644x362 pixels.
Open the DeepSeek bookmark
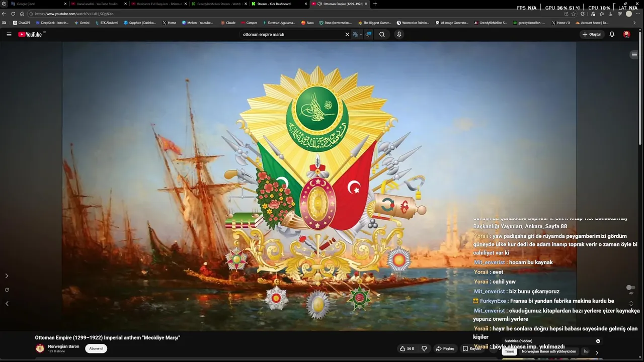[x=52, y=23]
